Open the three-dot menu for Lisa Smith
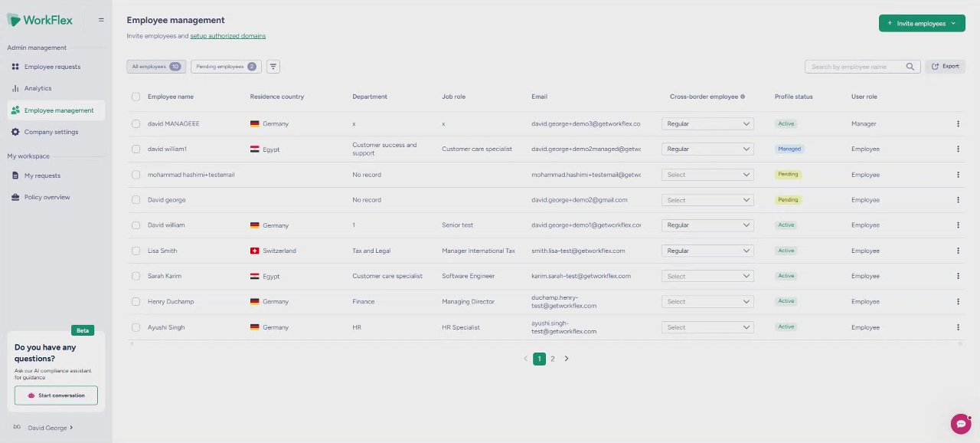Screen dimensions: 980x443 pyautogui.click(x=958, y=251)
